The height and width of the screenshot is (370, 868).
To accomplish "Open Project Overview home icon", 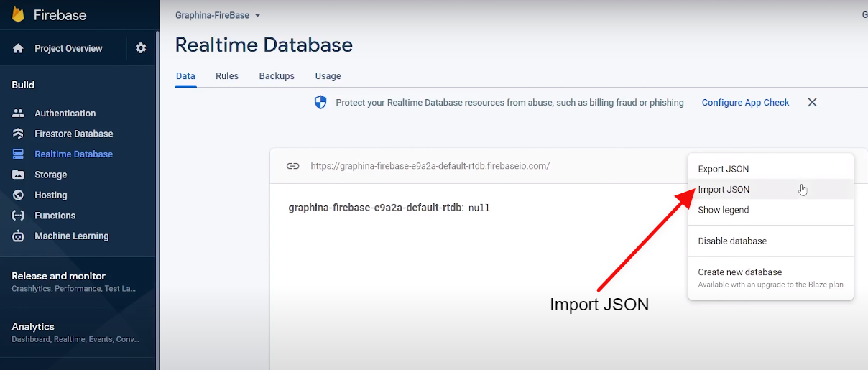I will 19,49.
